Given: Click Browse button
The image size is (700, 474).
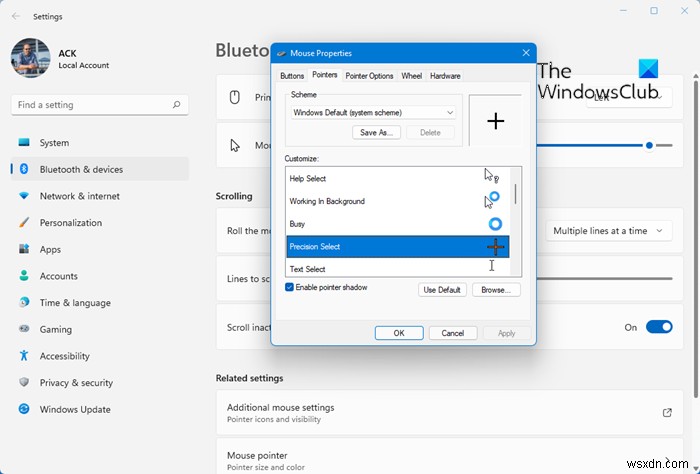Looking at the screenshot, I should [496, 290].
